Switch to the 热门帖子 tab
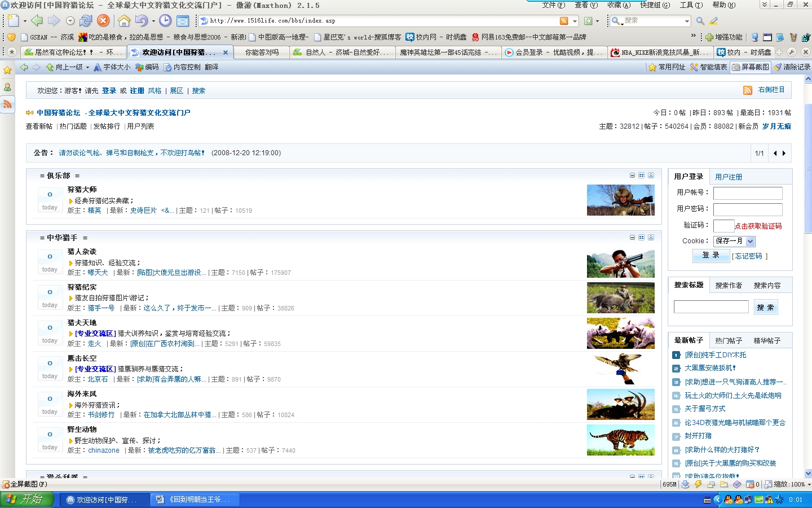Image resolution: width=812 pixels, height=508 pixels. [x=728, y=340]
